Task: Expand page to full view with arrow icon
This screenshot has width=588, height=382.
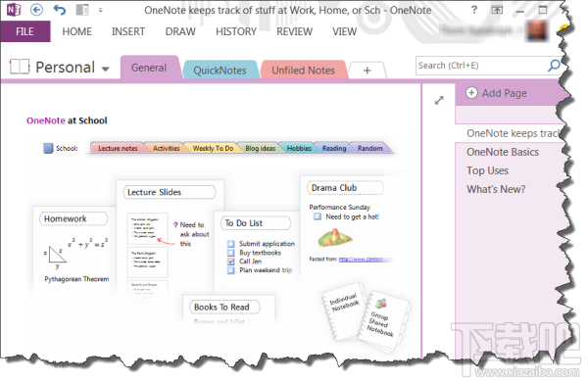Action: (439, 100)
